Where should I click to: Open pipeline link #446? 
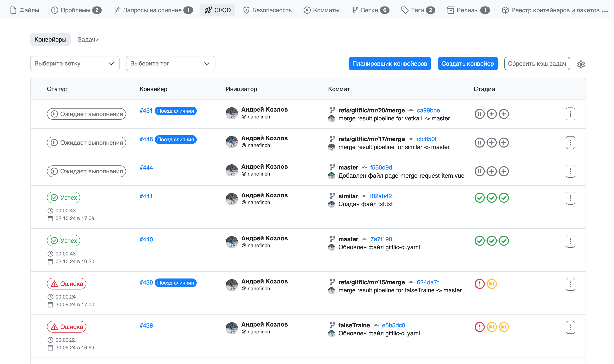point(146,139)
